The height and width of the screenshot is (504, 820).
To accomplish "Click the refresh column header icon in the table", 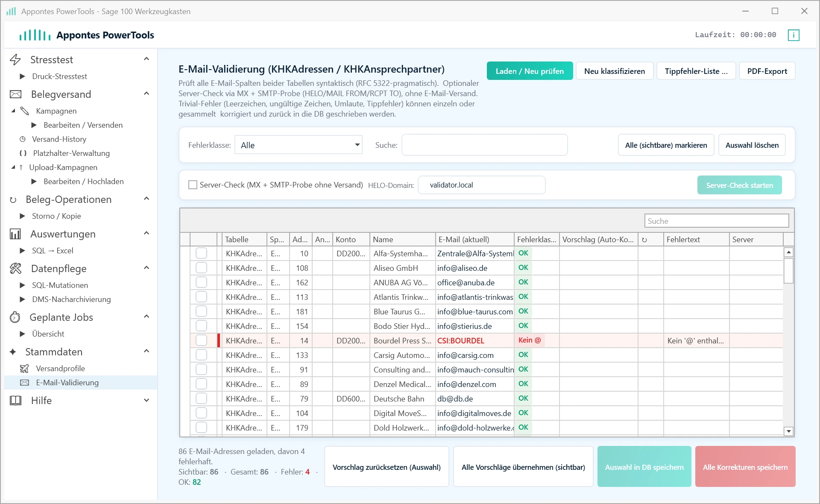I will point(644,240).
